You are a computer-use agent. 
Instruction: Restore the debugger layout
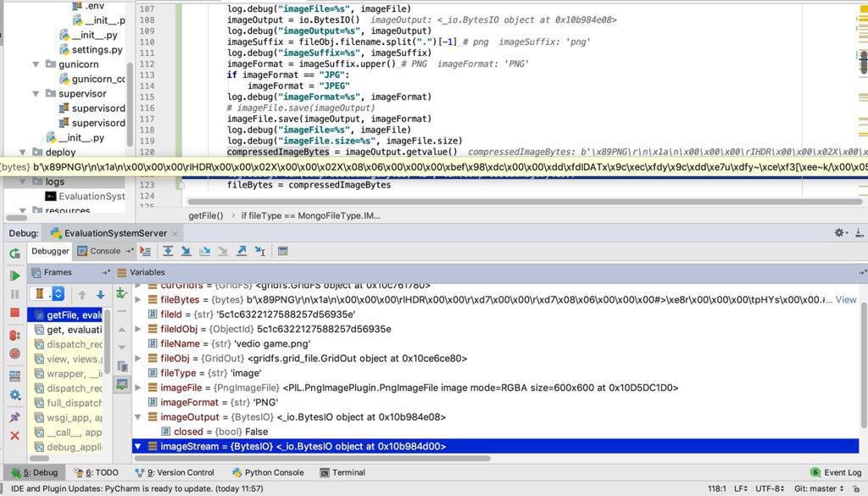(15, 376)
